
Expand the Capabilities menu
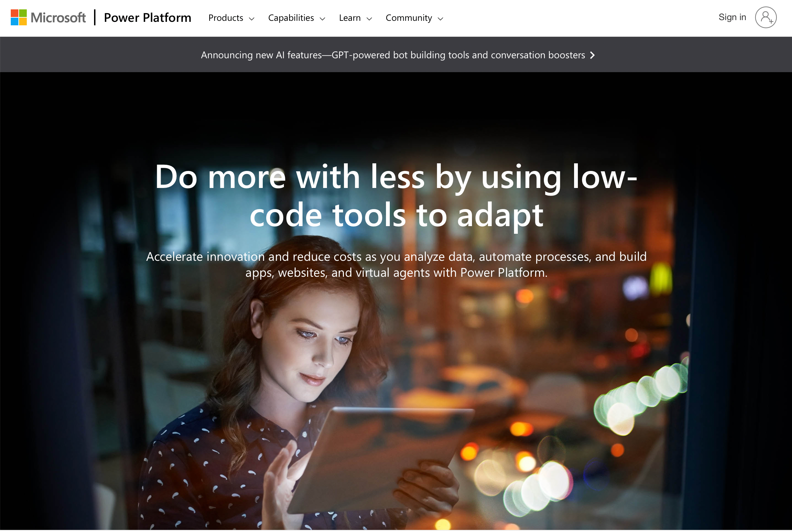297,18
